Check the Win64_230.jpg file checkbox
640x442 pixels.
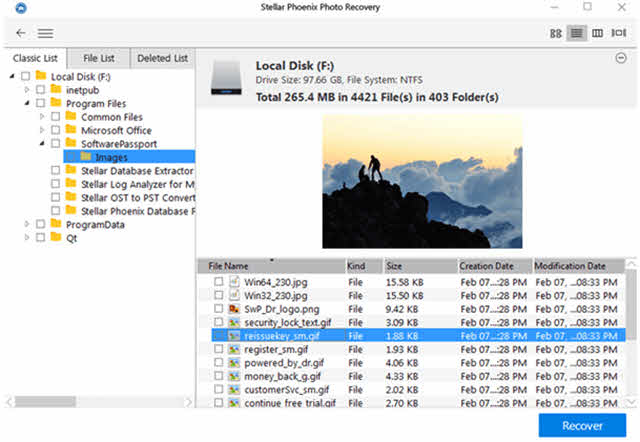pyautogui.click(x=219, y=282)
